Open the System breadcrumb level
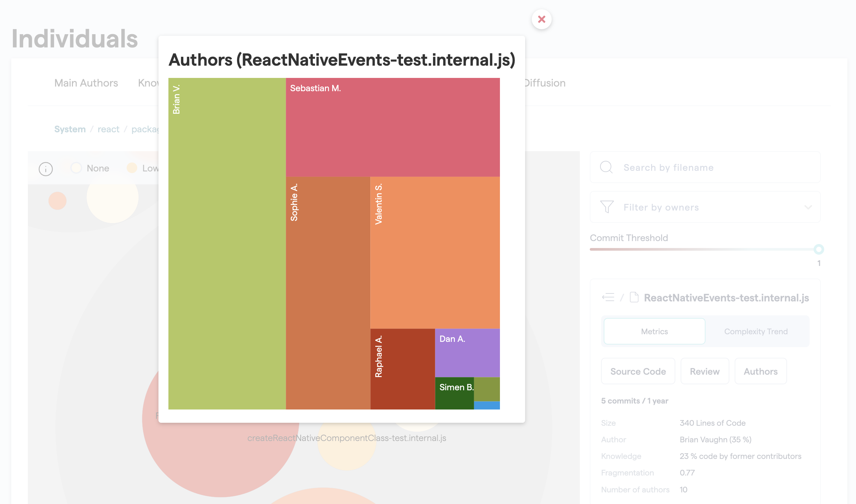The width and height of the screenshot is (856, 504). click(70, 129)
